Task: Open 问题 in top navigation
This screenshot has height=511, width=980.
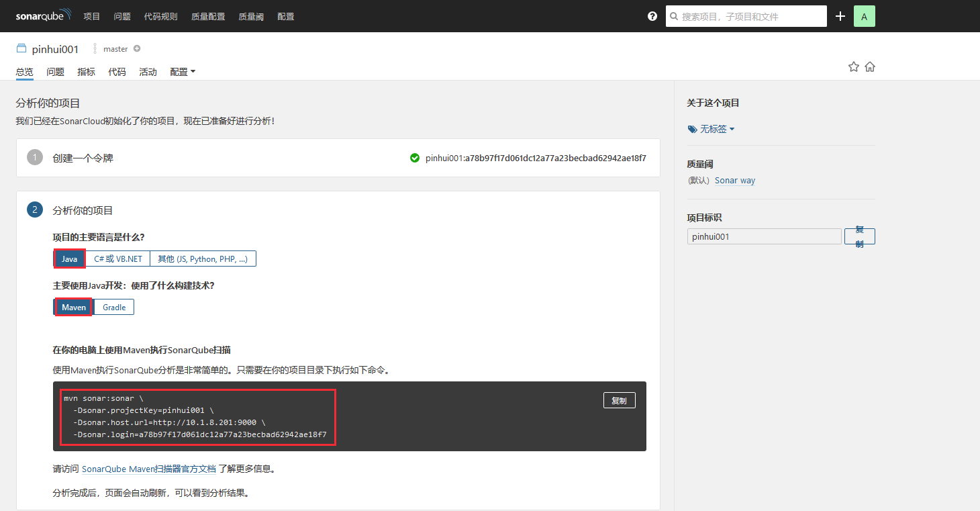Action: click(122, 16)
